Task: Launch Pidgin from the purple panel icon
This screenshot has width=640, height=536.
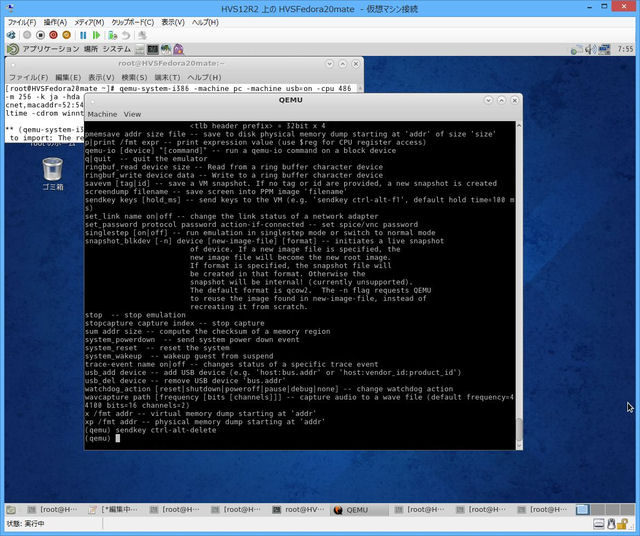Action: click(178, 49)
